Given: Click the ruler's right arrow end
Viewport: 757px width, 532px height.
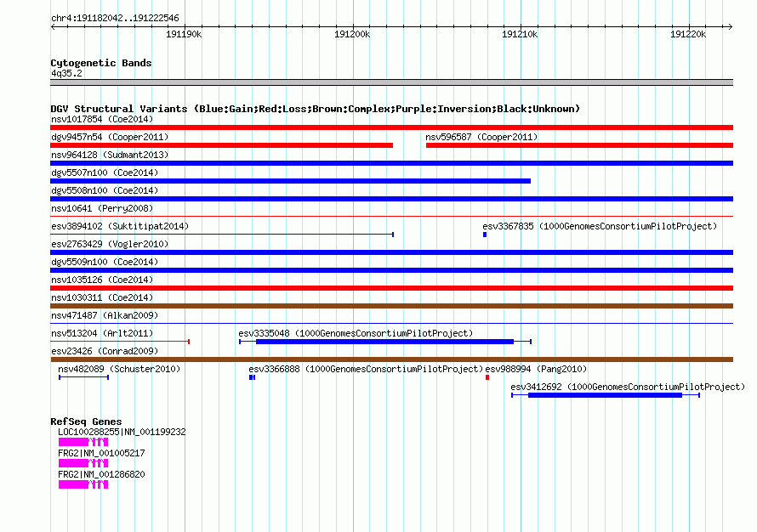Looking at the screenshot, I should [x=730, y=26].
